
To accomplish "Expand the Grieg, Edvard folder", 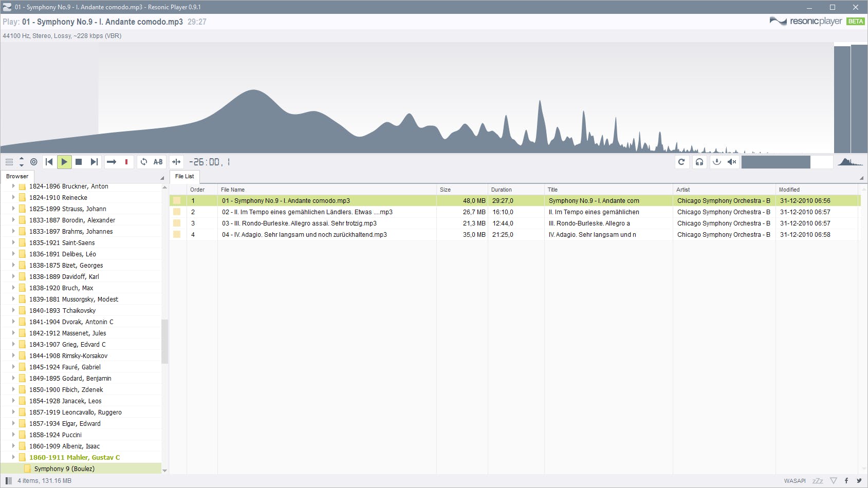I will coord(13,344).
